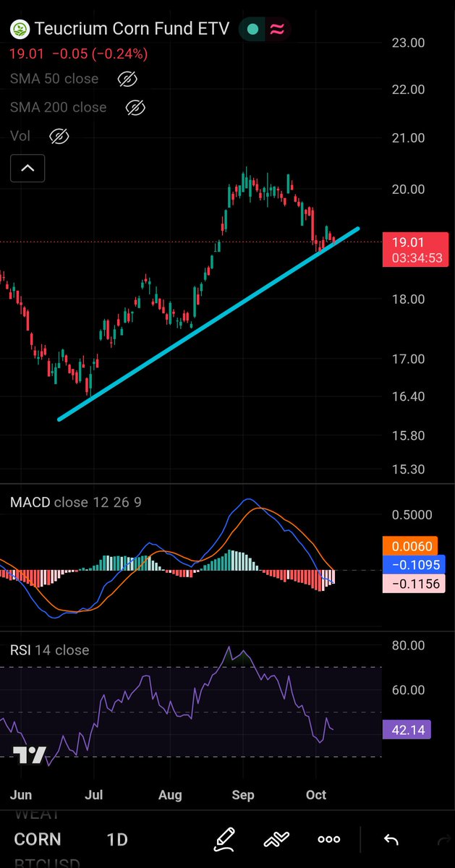The image size is (455, 868).
Task: Tap the Teucrium Corn Fund logo icon
Action: point(20,29)
